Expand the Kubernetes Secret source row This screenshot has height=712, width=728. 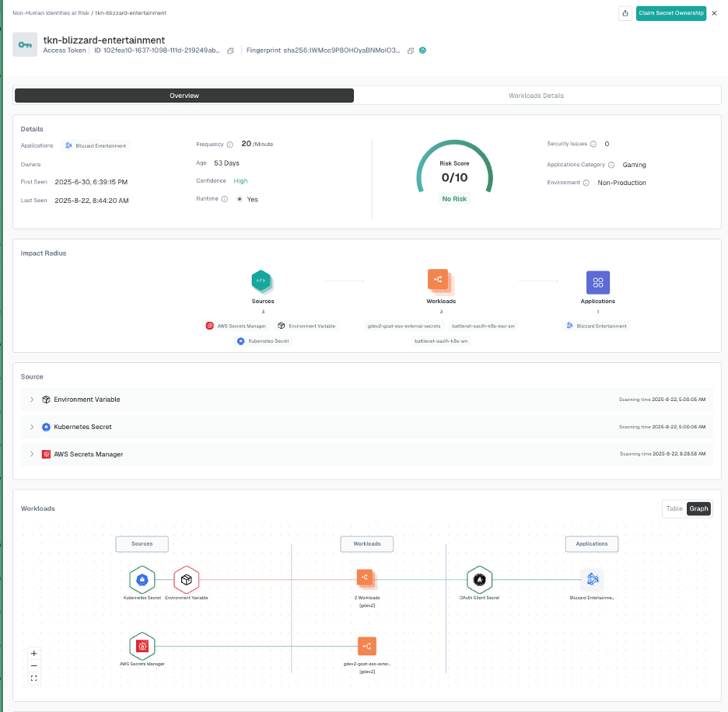click(31, 427)
